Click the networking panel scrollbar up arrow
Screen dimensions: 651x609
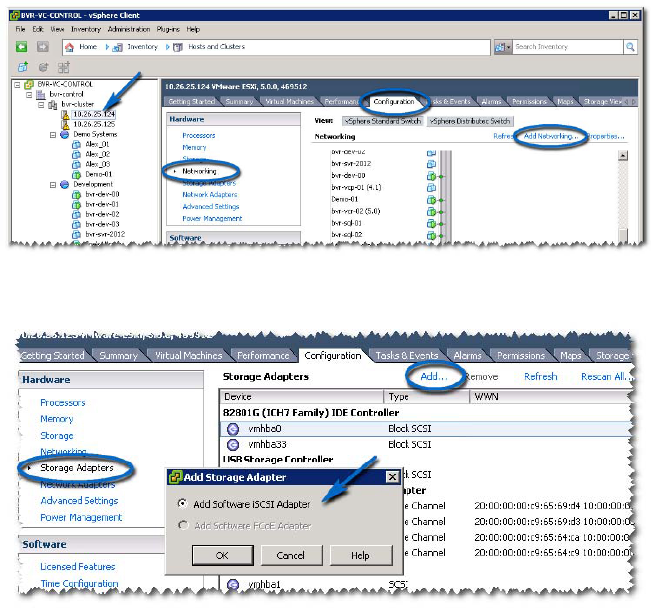(623, 156)
